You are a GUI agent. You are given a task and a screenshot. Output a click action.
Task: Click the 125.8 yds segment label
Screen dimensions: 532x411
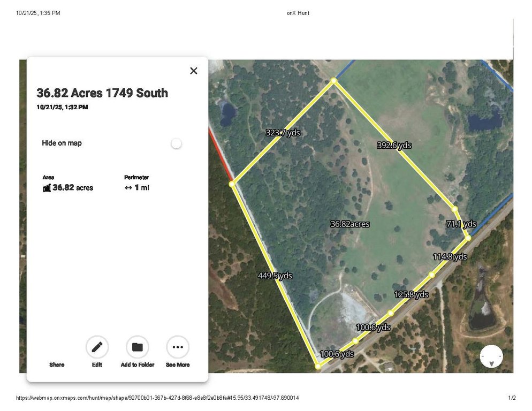pos(411,294)
